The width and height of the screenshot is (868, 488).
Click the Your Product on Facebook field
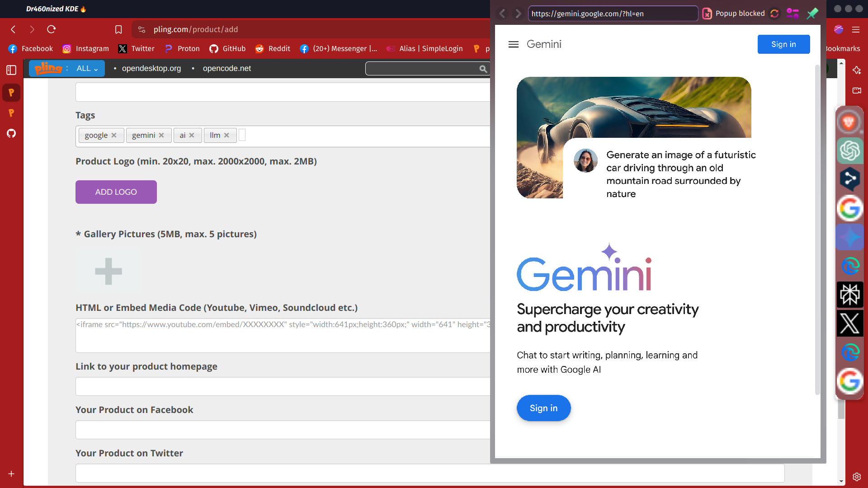click(283, 430)
